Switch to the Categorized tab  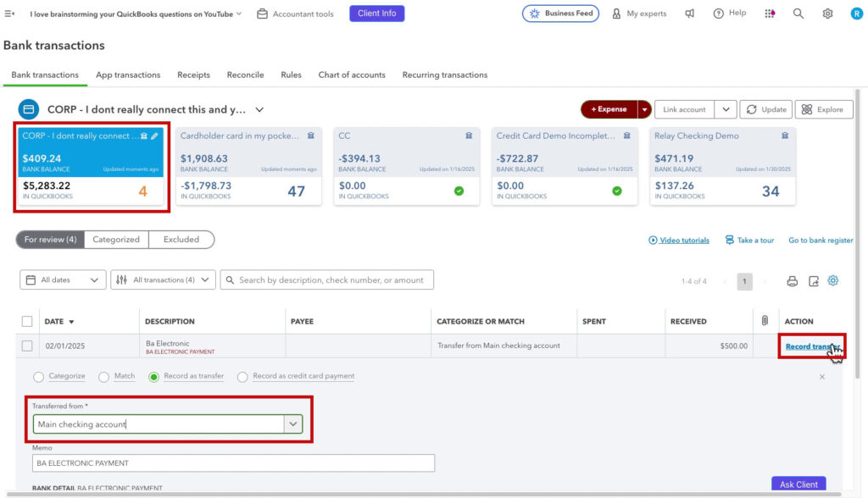tap(116, 239)
